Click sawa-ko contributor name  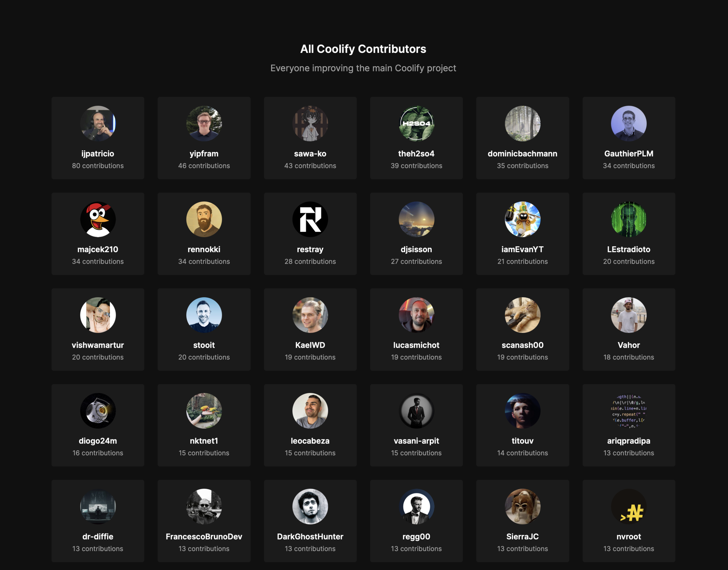pos(310,153)
